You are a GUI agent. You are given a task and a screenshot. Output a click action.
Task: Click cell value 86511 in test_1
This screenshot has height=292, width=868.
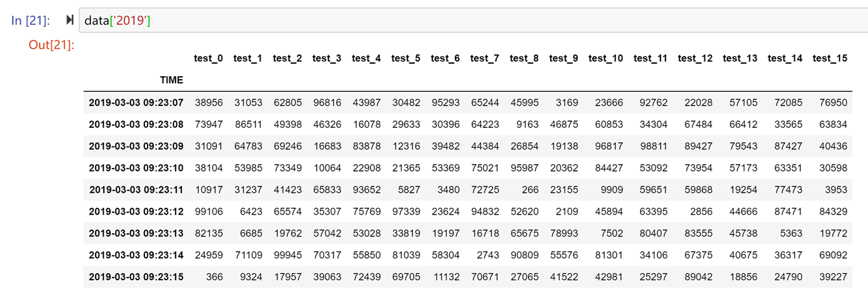point(248,124)
